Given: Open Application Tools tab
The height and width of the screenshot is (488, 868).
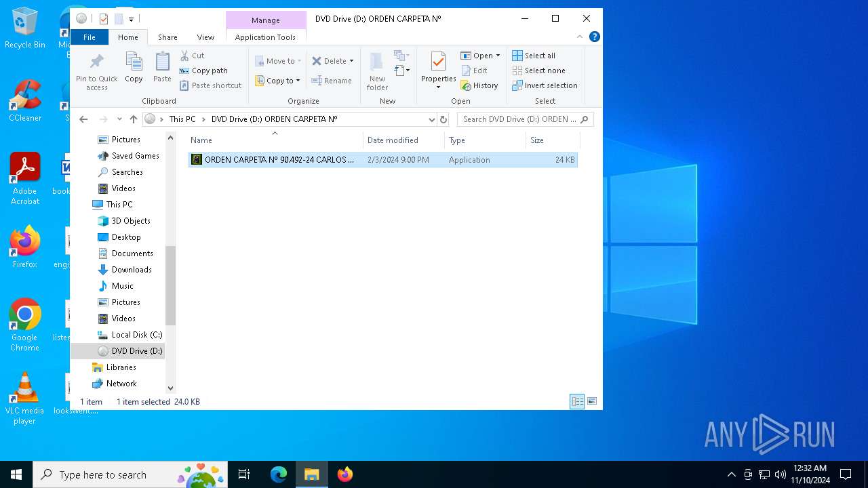Looking at the screenshot, I should [265, 37].
